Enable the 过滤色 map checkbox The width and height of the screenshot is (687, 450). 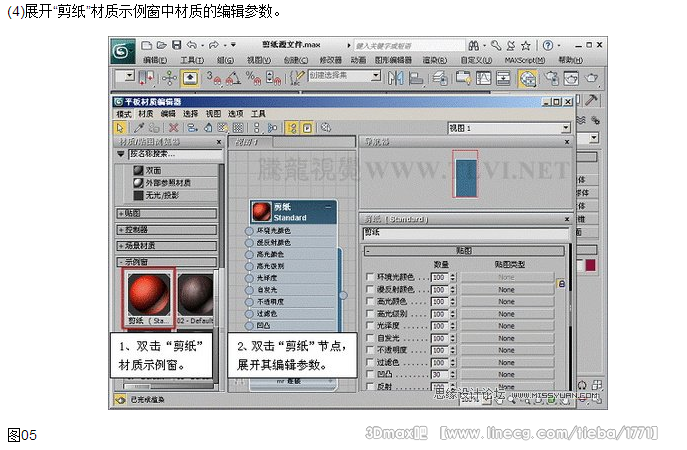click(x=370, y=362)
